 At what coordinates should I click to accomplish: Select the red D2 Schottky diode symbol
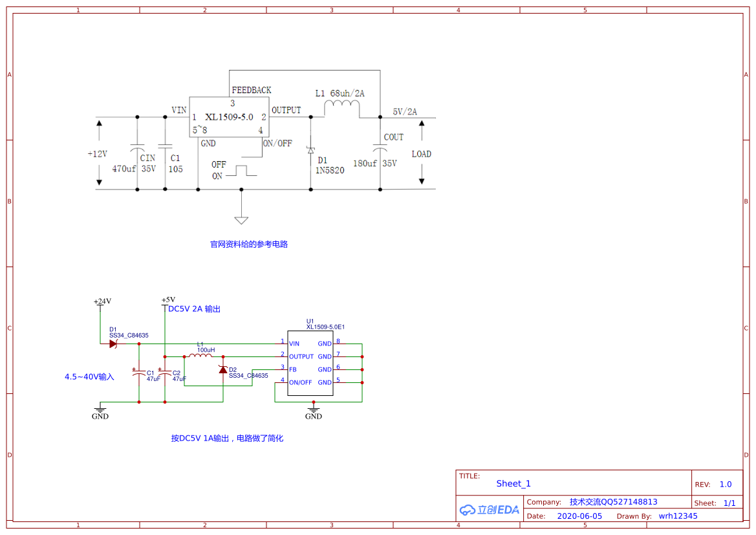(x=222, y=369)
